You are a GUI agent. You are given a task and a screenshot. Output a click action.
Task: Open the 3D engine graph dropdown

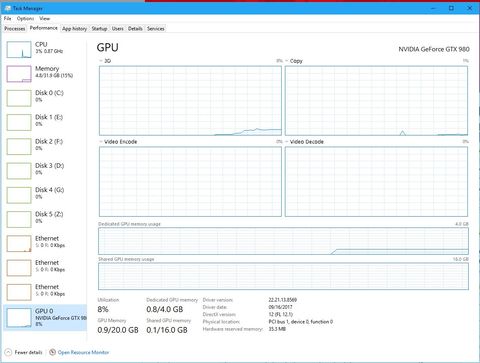click(x=101, y=61)
